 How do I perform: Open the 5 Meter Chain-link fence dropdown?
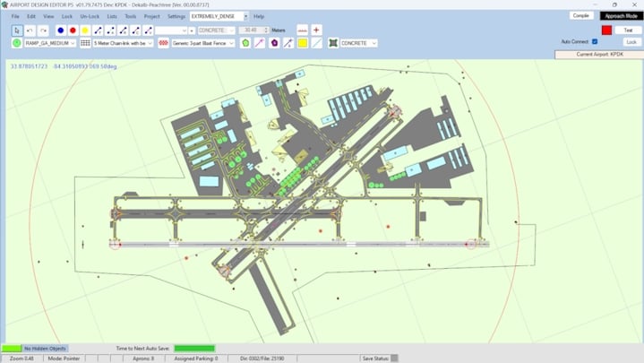click(124, 43)
